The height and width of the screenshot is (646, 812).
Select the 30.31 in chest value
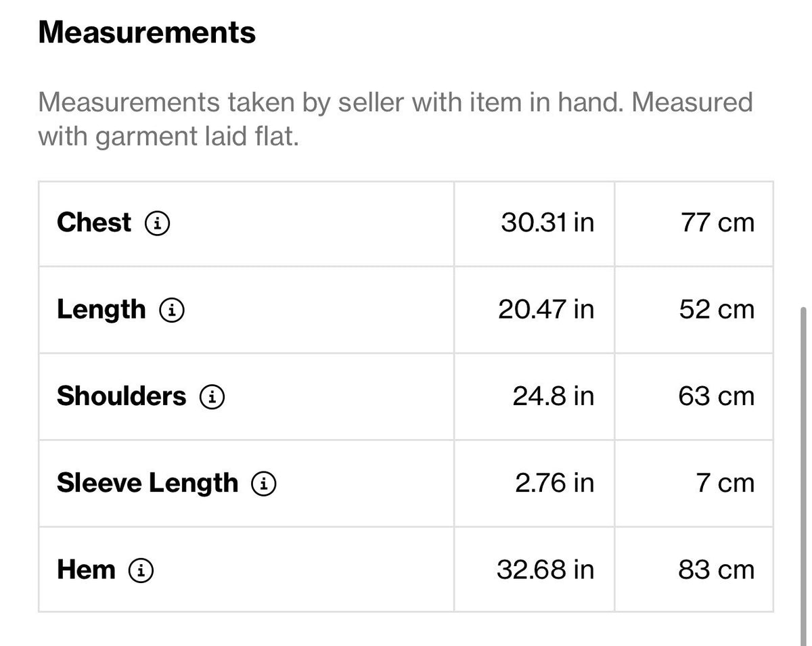547,223
